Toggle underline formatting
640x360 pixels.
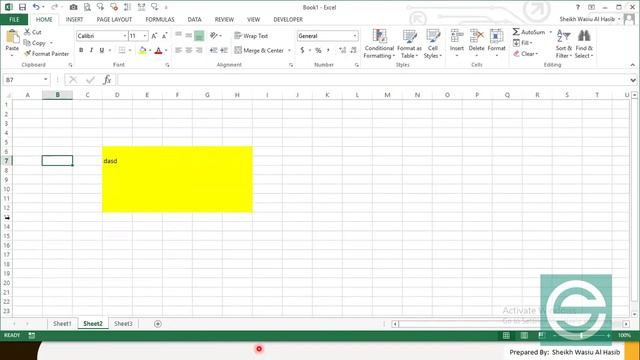pyautogui.click(x=101, y=50)
